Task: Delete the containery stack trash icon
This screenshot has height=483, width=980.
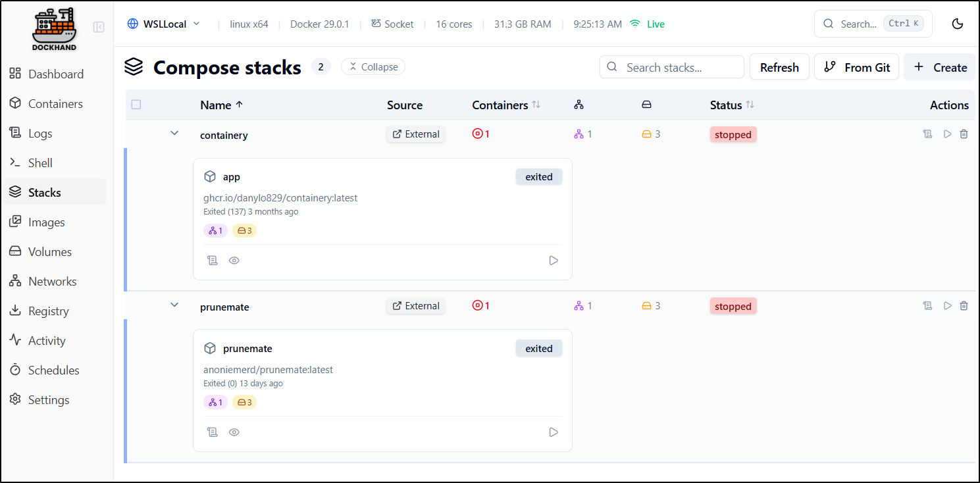Action: (964, 134)
